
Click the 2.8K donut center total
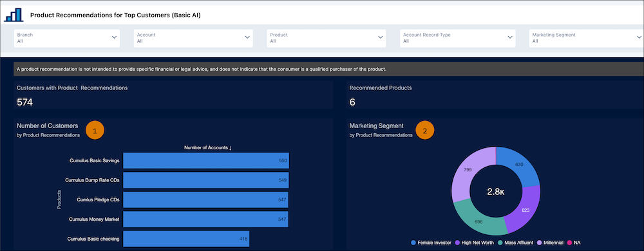pyautogui.click(x=496, y=192)
